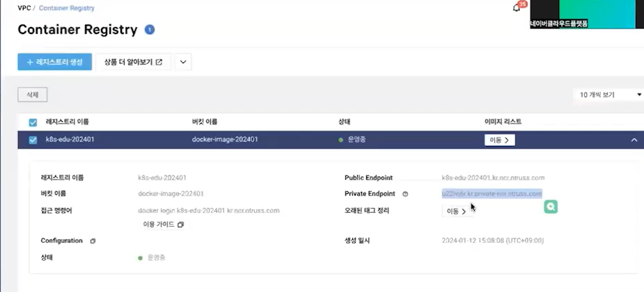Click the green magnifier search icon
Screen dimensions: 644x292
click(x=551, y=206)
